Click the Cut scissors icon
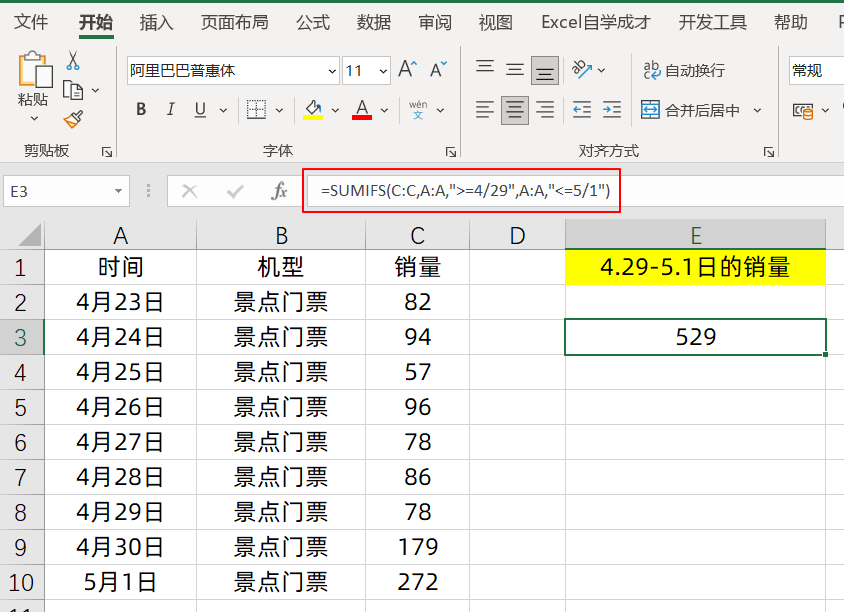 tap(73, 60)
